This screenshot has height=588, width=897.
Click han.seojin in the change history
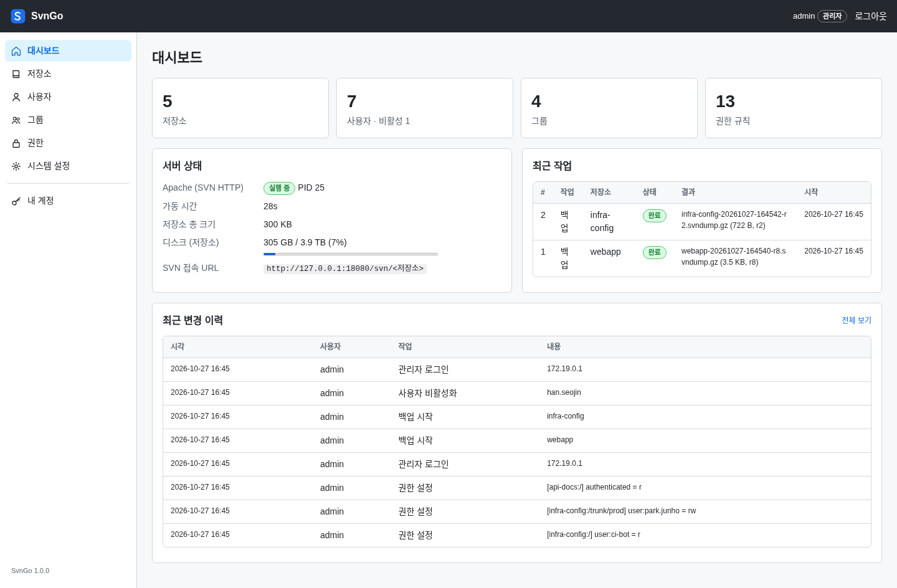564,392
